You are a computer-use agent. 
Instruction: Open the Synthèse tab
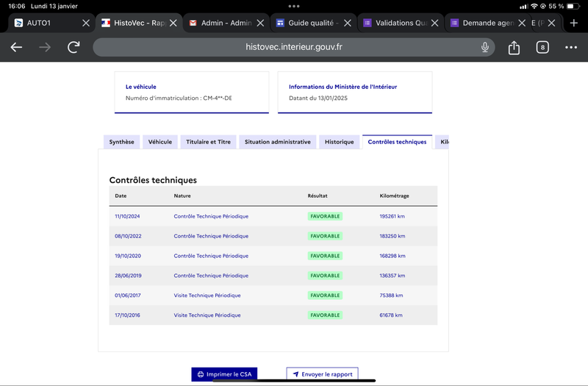pyautogui.click(x=121, y=142)
